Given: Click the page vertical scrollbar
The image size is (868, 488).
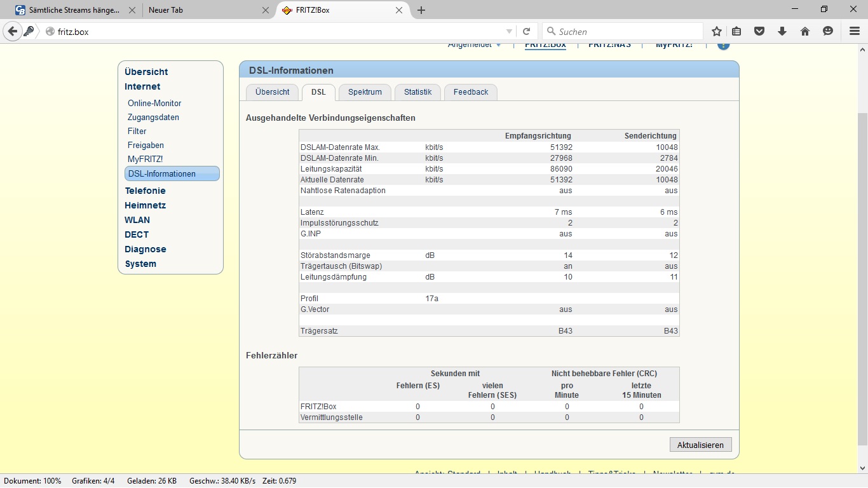Looking at the screenshot, I should coord(862,280).
